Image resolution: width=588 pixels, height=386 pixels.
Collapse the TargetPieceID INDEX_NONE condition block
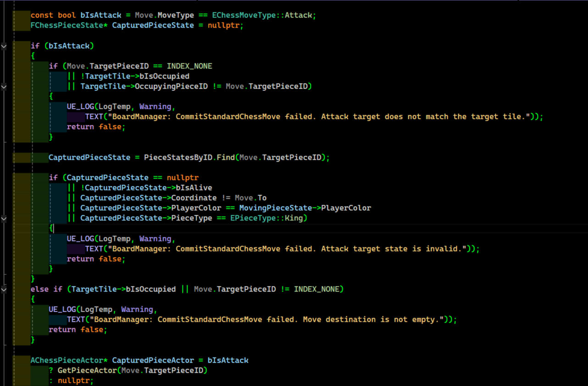tap(4, 86)
